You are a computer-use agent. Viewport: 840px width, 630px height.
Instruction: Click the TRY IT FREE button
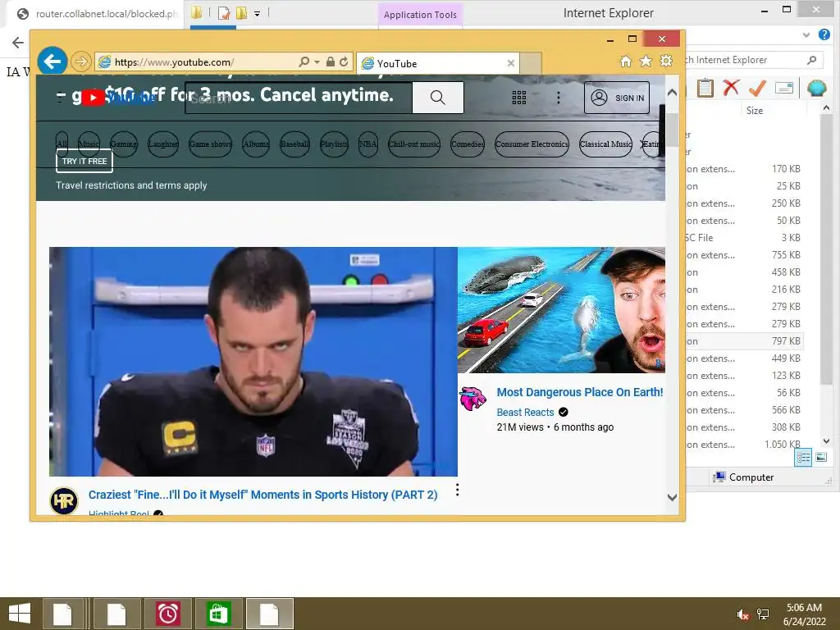84,162
